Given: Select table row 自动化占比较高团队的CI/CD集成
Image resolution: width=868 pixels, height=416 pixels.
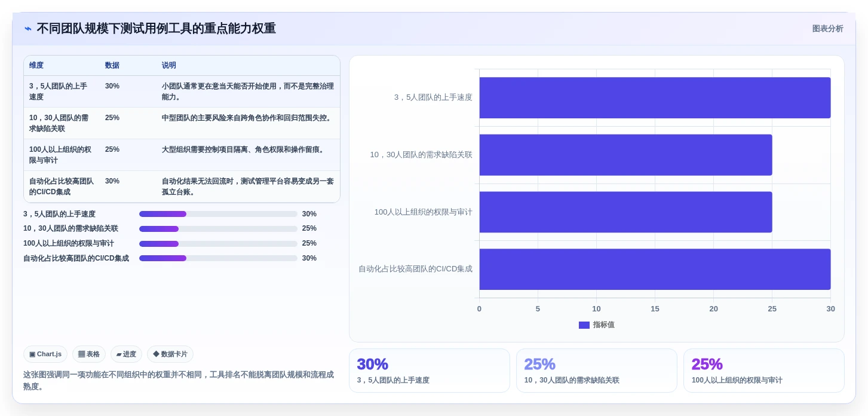Looking at the screenshot, I should 182,186.
